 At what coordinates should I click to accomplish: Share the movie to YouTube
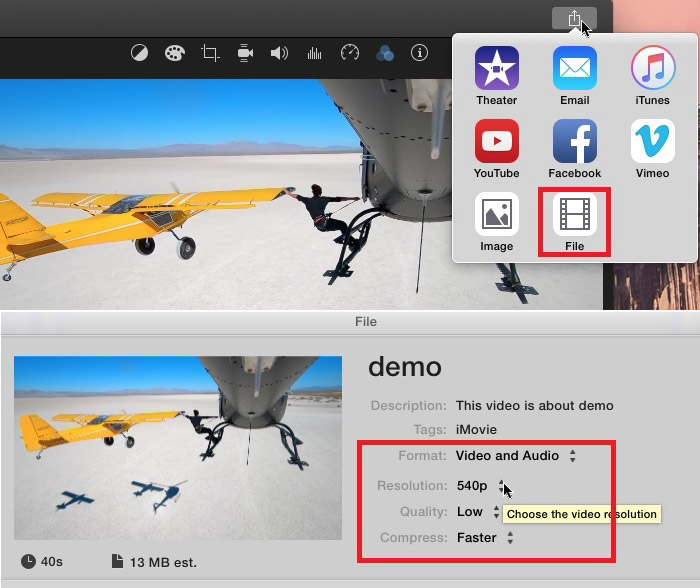496,149
